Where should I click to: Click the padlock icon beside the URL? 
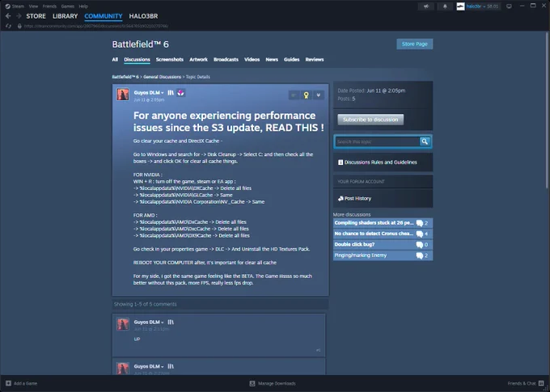point(19,26)
